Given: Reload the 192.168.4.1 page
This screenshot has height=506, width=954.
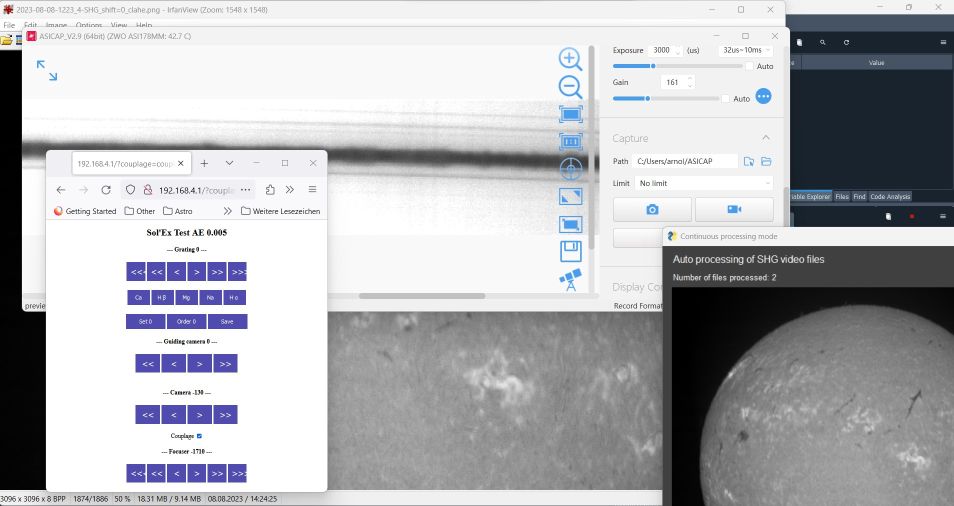Looking at the screenshot, I should (x=106, y=190).
